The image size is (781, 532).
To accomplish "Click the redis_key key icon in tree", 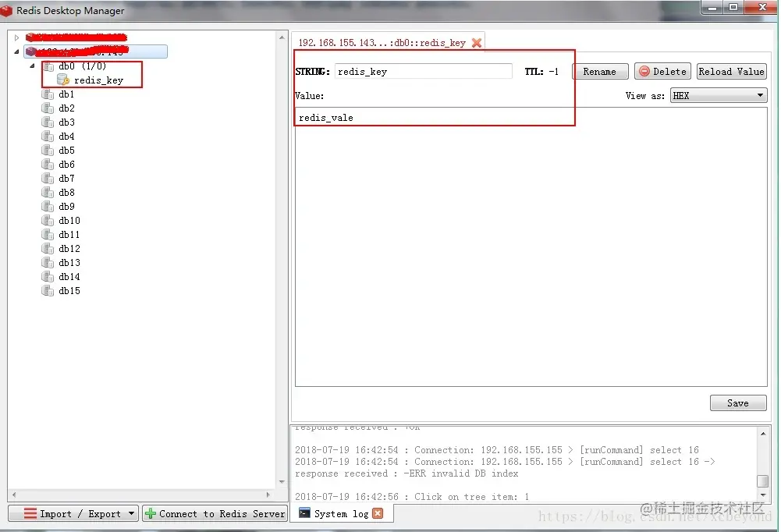I will coord(62,80).
